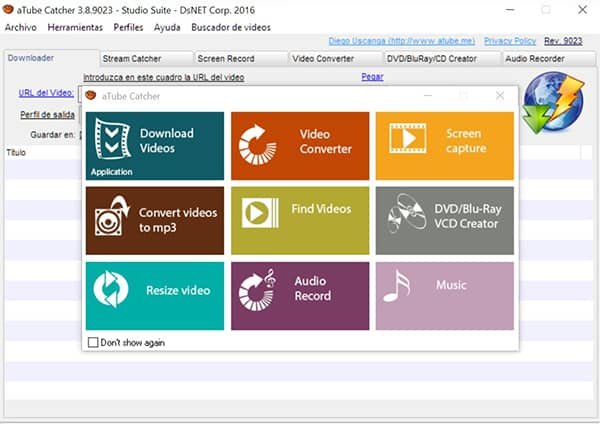600x424 pixels.
Task: Switch to the Video Converter tab
Action: pyautogui.click(x=336, y=59)
